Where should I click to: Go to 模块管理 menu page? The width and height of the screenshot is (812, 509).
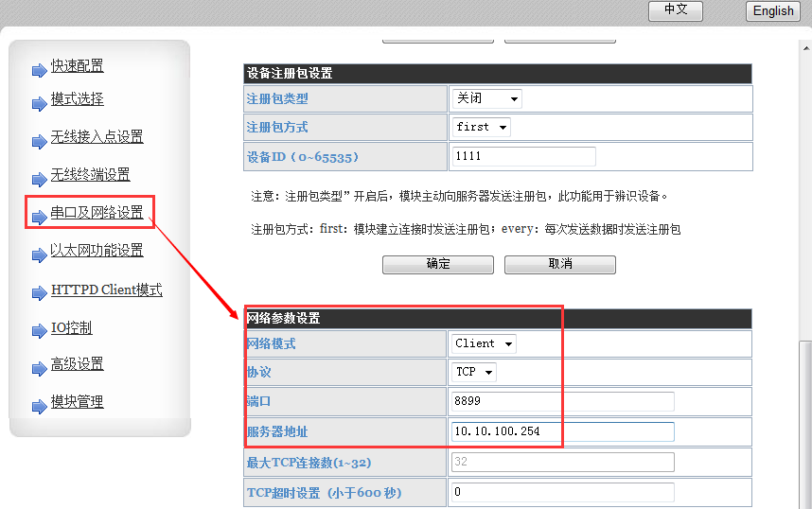click(77, 402)
